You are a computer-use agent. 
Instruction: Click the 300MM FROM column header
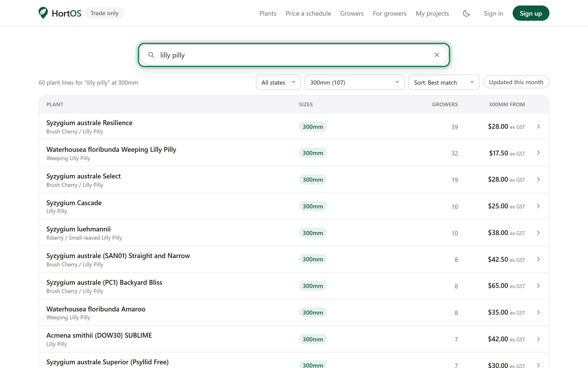coord(507,104)
